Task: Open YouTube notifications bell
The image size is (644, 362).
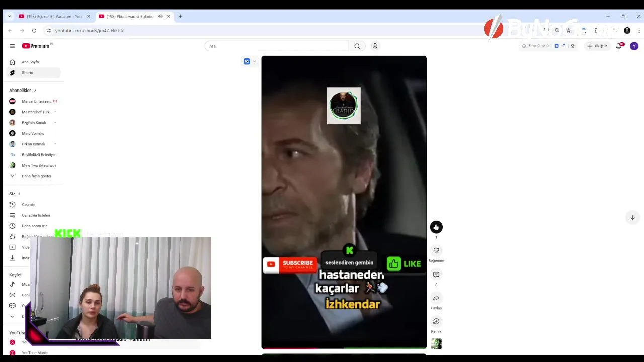Action: click(x=619, y=46)
